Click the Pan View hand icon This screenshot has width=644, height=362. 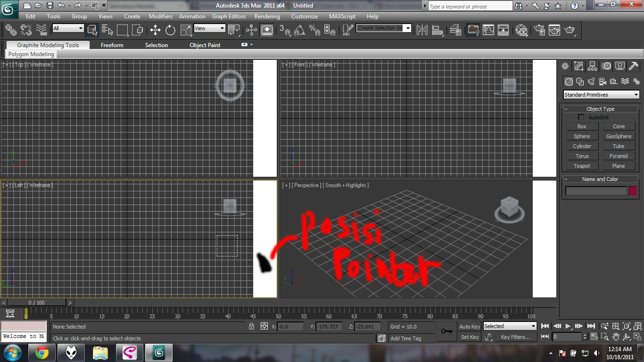pyautogui.click(x=616, y=337)
